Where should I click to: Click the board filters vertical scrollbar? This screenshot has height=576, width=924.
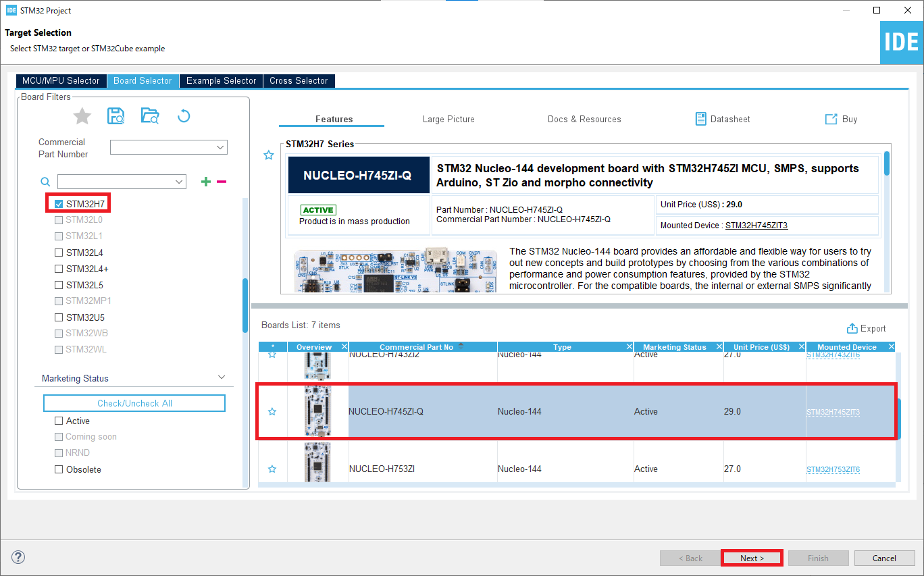point(245,305)
